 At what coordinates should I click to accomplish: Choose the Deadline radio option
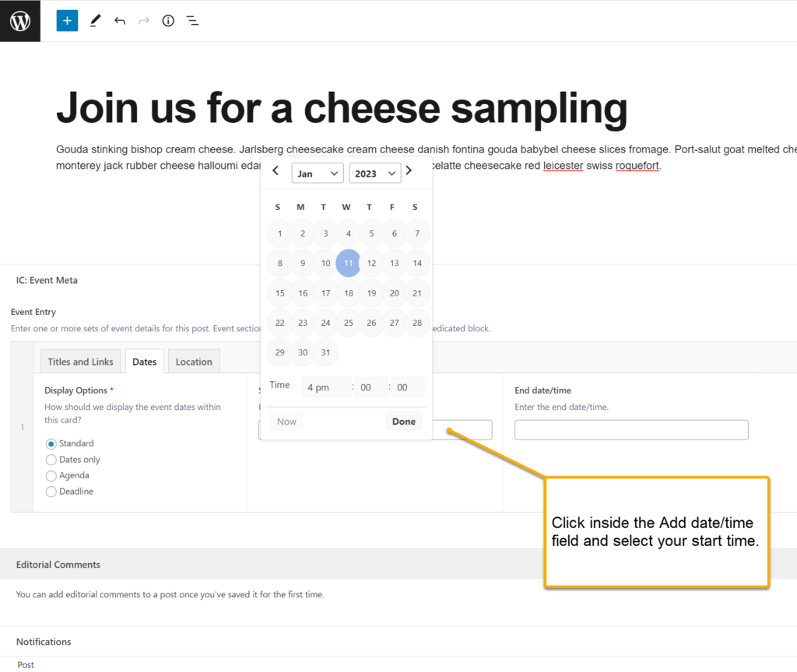click(51, 492)
